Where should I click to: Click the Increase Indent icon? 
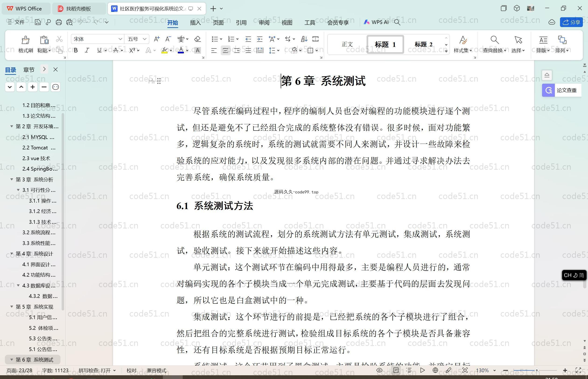tap(260, 39)
